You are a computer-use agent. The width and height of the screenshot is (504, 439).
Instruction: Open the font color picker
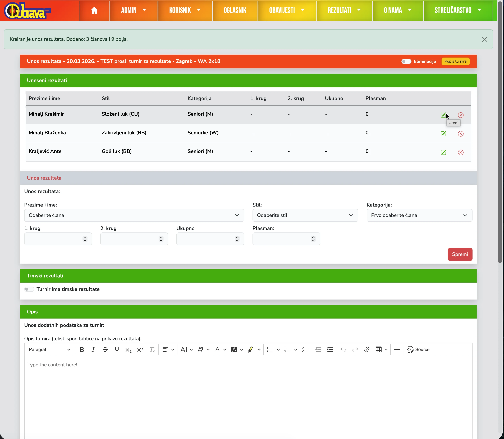217,350
